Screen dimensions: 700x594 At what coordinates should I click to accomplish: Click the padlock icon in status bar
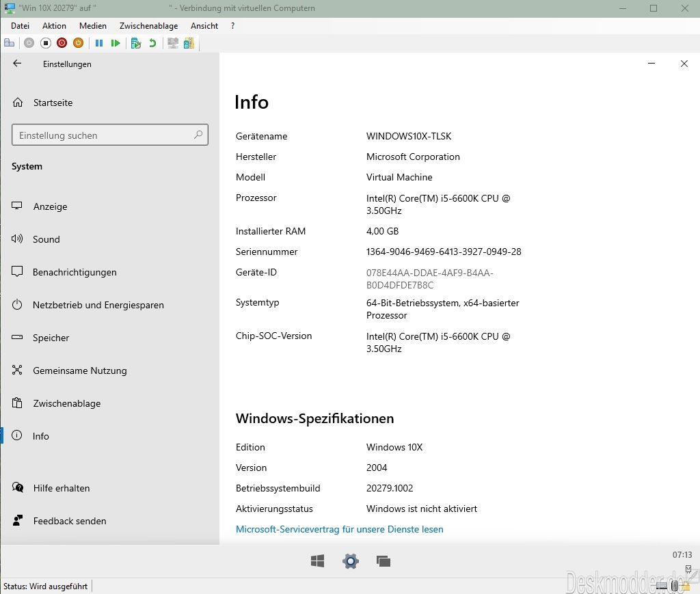[x=685, y=586]
